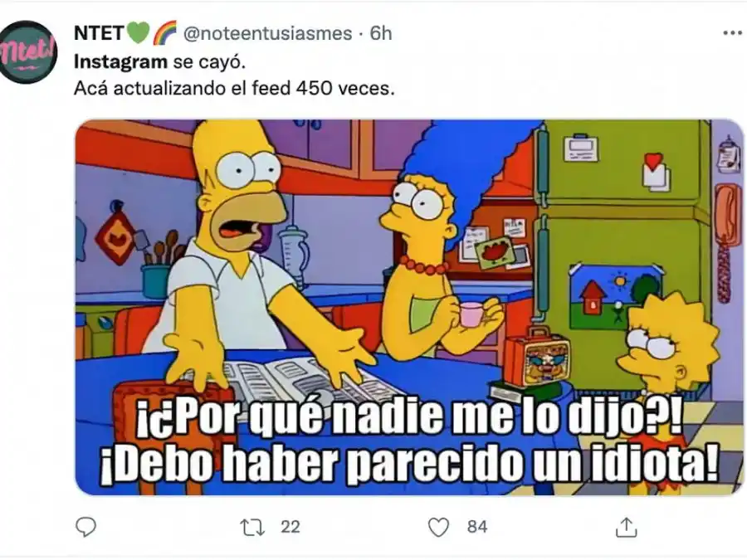Click the rainbow emoji beside NTET

(x=165, y=33)
